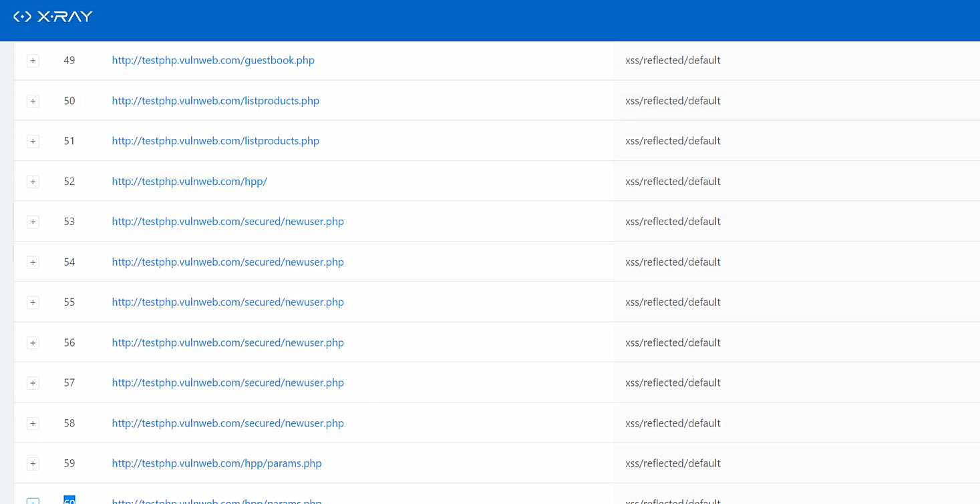Open newuser.php link in row 55

pos(228,302)
